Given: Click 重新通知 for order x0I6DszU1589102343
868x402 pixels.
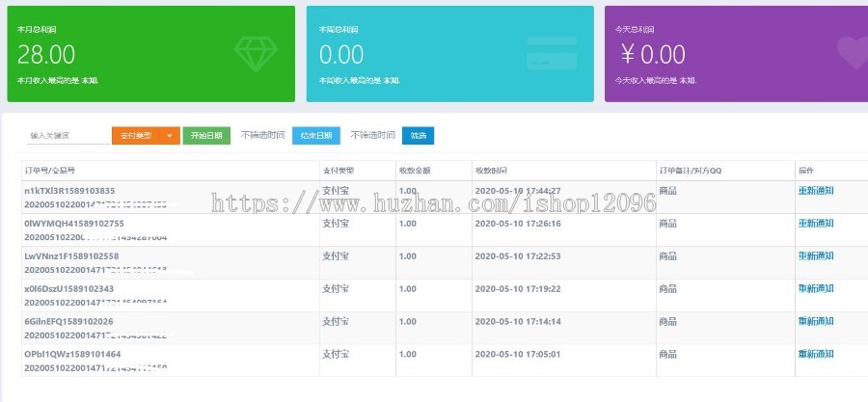Looking at the screenshot, I should [815, 288].
